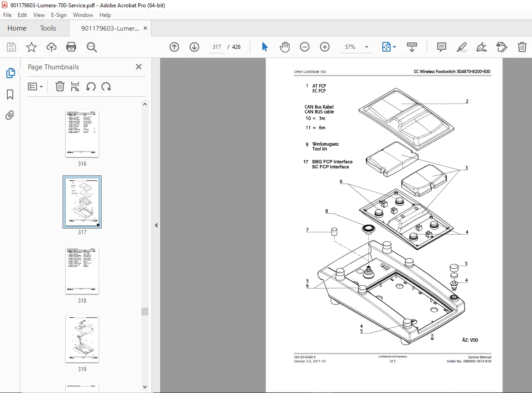Open the Edit PDF stamp tool
Image resolution: width=532 pixels, height=393 pixels.
pyautogui.click(x=501, y=47)
